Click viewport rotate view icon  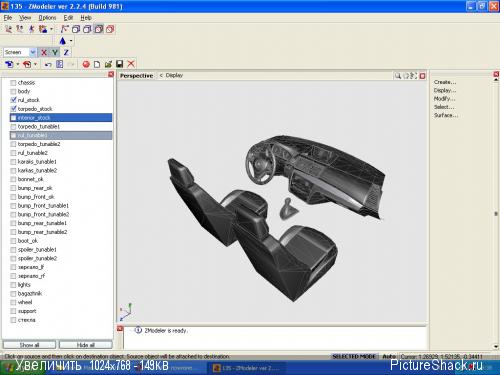[406, 76]
